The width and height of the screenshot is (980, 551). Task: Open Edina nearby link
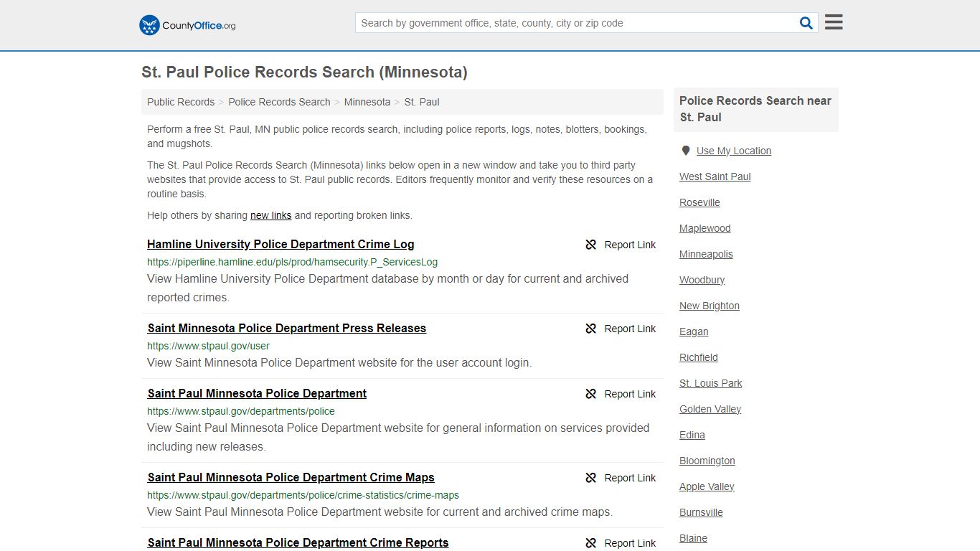coord(692,435)
